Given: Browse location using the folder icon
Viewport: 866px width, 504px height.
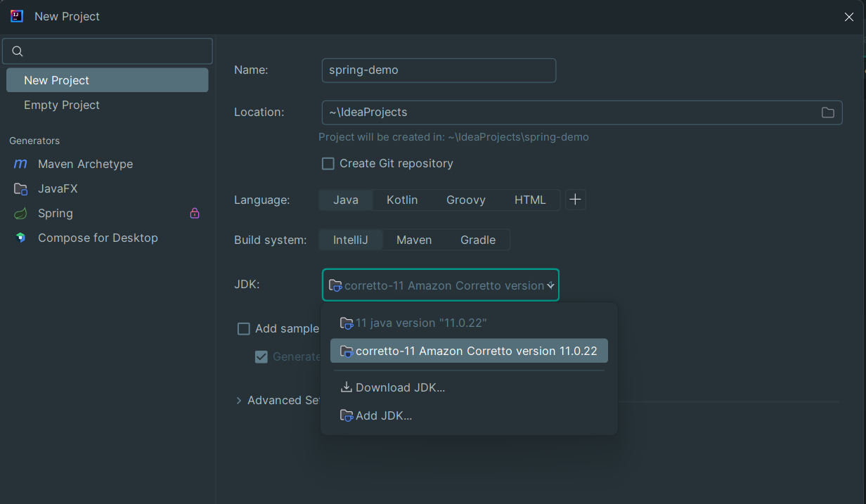Looking at the screenshot, I should [828, 112].
